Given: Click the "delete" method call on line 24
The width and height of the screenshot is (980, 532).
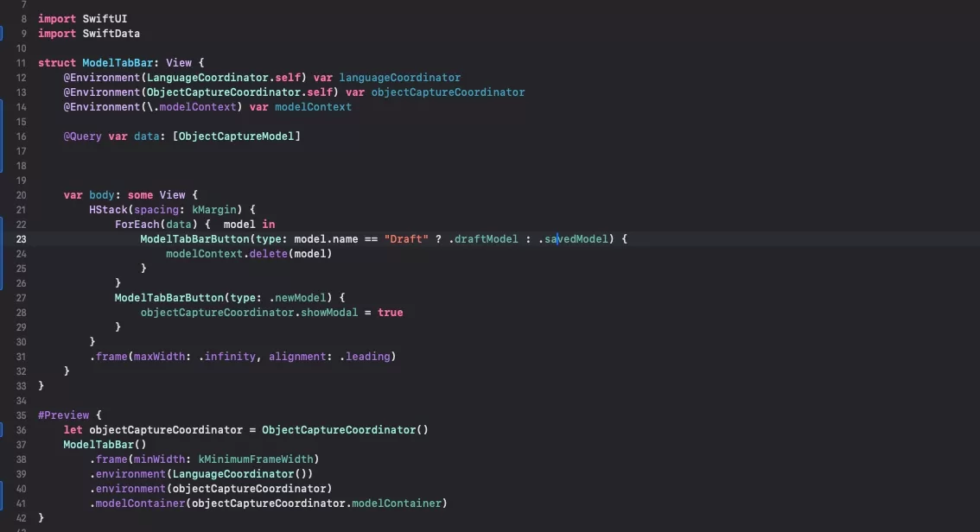Looking at the screenshot, I should click(x=269, y=254).
